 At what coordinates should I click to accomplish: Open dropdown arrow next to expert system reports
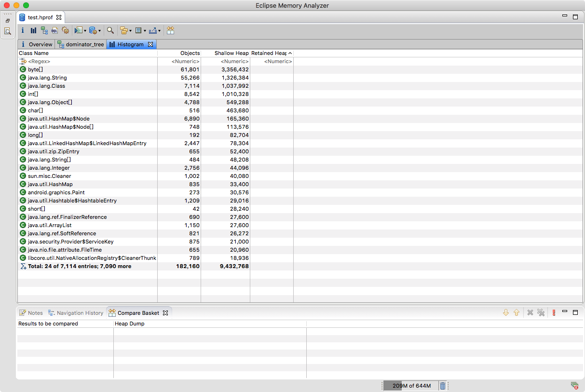(85, 31)
